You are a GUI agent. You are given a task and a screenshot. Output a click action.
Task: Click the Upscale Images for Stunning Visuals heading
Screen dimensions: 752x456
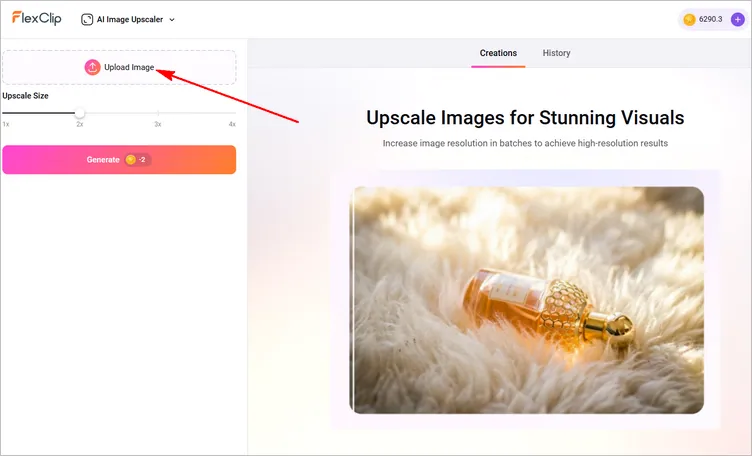pos(525,118)
